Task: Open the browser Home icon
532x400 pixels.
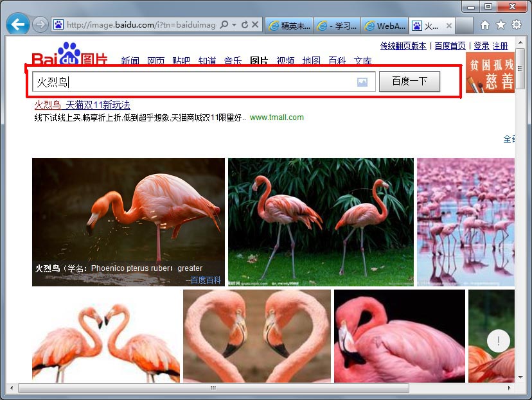Action: (x=485, y=25)
